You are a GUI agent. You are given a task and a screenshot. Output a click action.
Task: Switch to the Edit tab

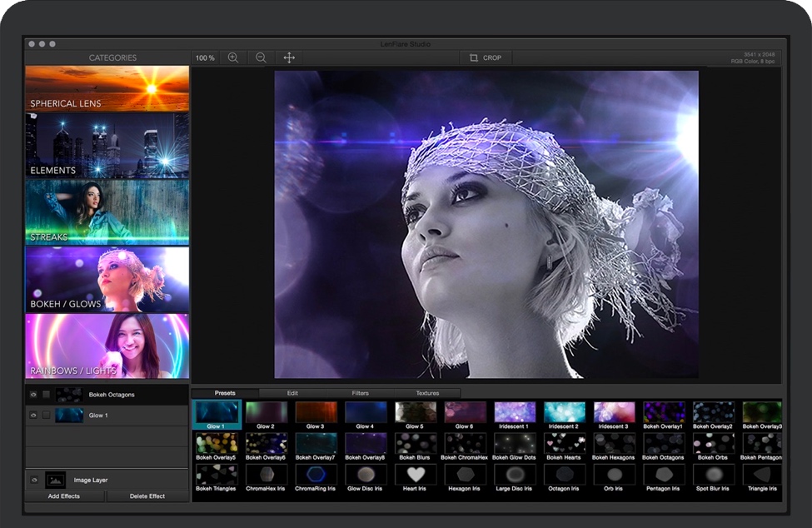(x=293, y=392)
